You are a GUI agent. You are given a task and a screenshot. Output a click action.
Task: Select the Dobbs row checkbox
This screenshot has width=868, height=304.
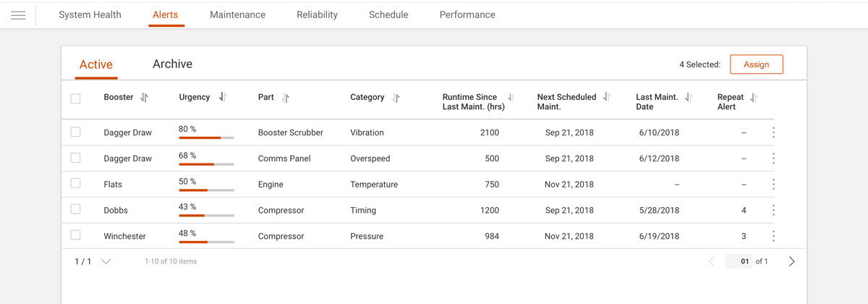[x=75, y=209]
